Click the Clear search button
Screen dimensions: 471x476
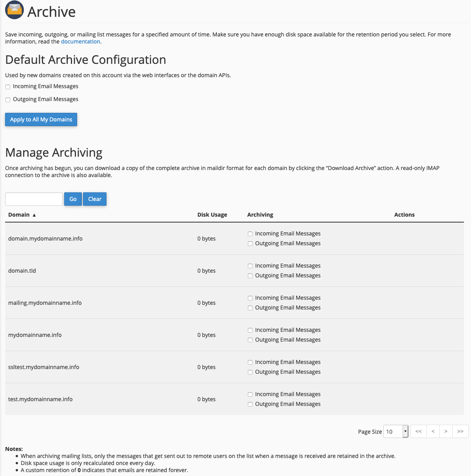(x=95, y=199)
